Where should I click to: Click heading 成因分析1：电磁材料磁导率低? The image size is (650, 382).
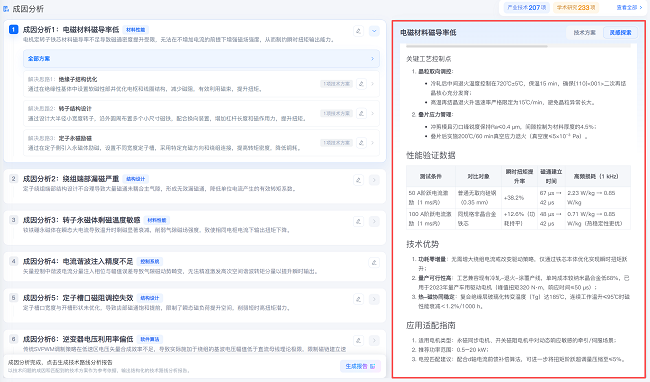(x=71, y=30)
